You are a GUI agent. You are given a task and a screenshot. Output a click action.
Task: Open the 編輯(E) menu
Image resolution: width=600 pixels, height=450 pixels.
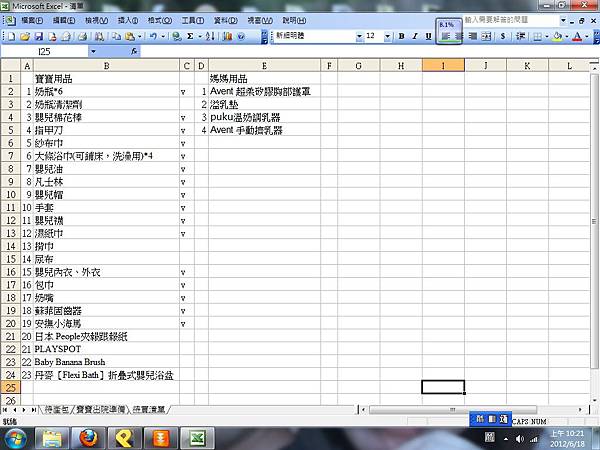64,20
